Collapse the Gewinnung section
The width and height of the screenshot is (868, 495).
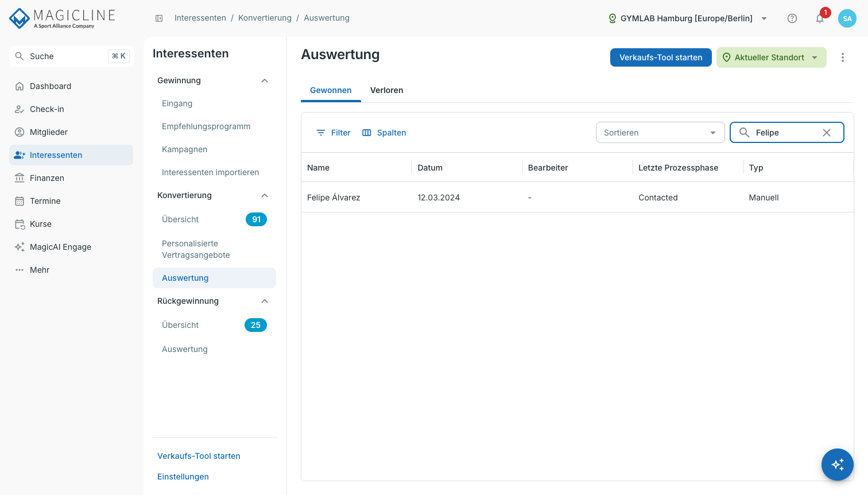[x=265, y=80]
